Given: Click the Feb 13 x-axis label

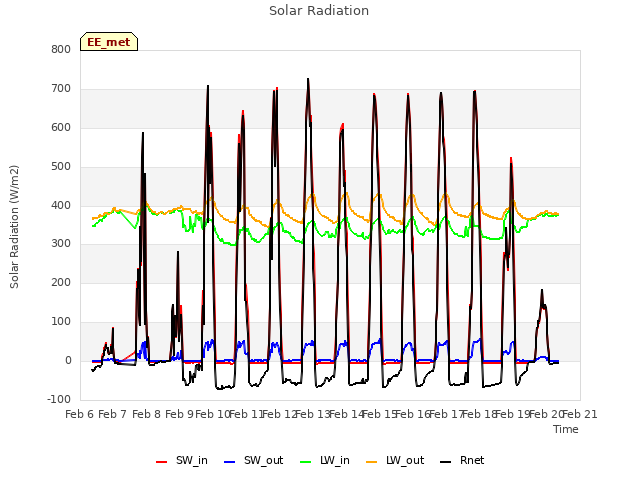Looking at the screenshot, I should [313, 415].
